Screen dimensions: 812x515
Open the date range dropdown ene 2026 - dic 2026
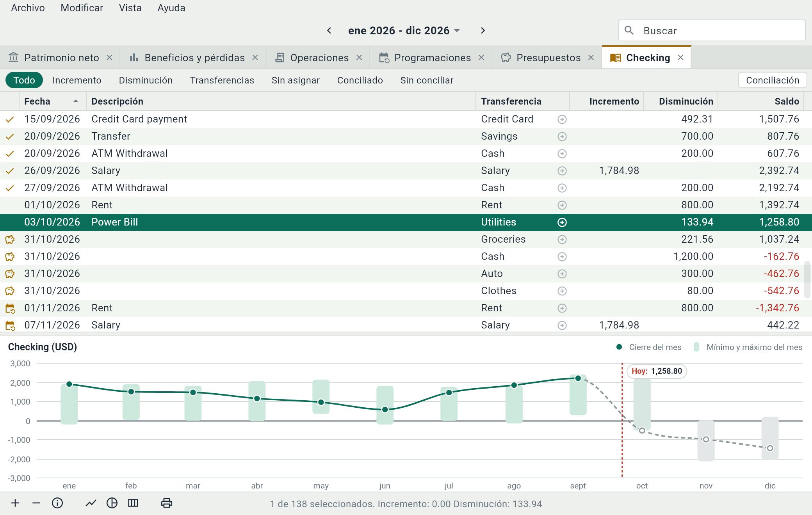404,30
